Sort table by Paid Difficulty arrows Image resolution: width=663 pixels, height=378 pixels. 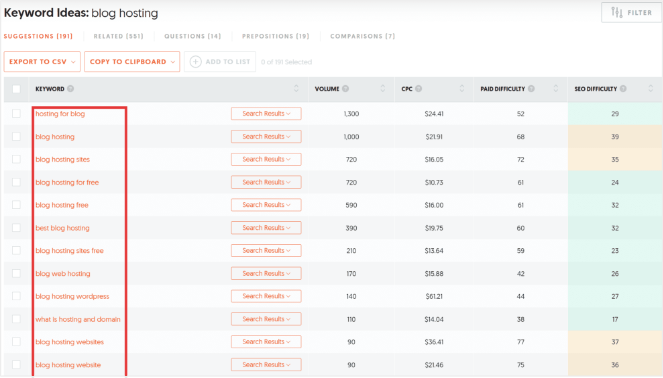click(x=556, y=88)
